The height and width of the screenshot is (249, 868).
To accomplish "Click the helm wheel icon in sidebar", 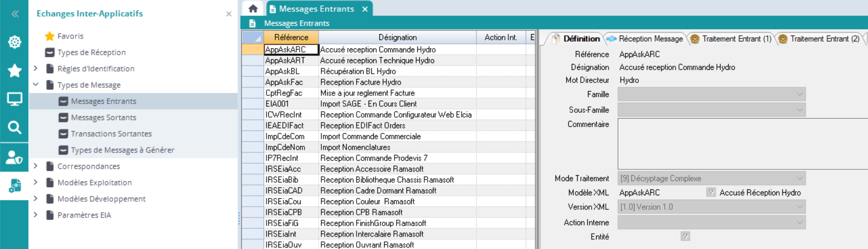I will tap(15, 42).
